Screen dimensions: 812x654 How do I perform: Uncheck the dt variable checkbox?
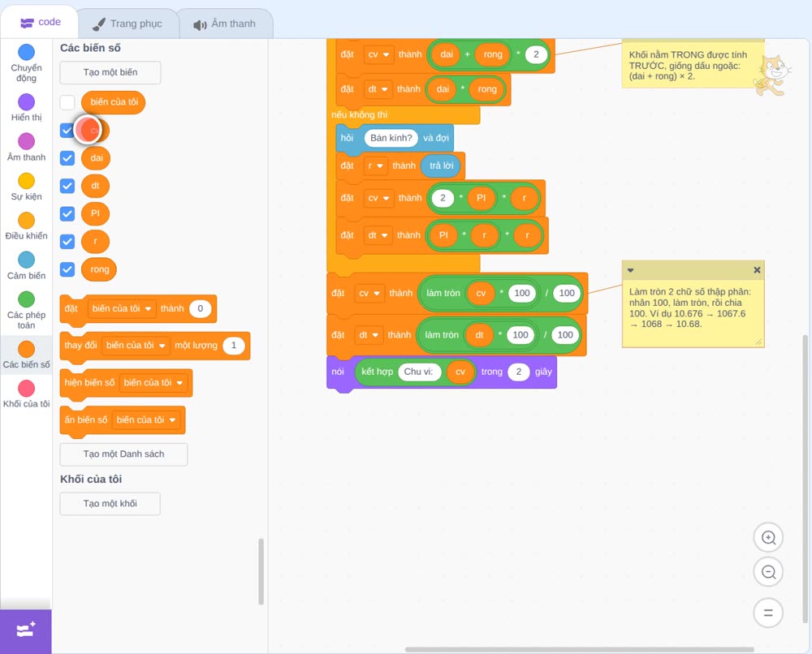(67, 186)
